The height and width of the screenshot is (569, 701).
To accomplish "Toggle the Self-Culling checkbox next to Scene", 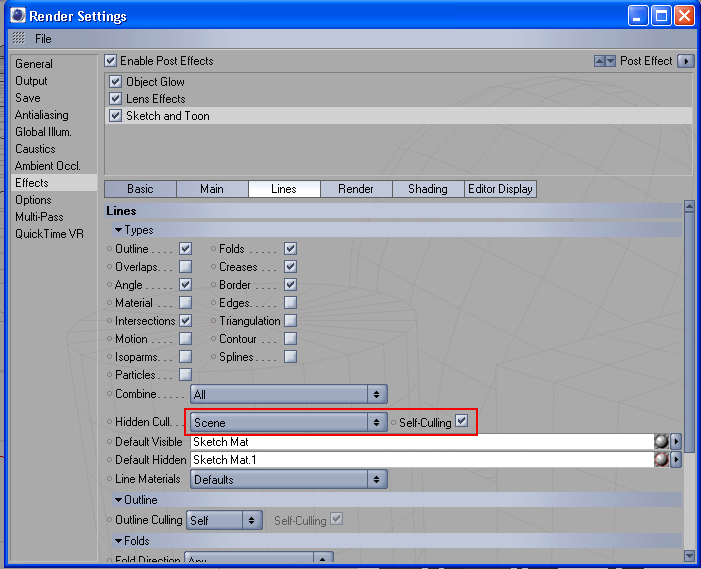I will coord(461,421).
